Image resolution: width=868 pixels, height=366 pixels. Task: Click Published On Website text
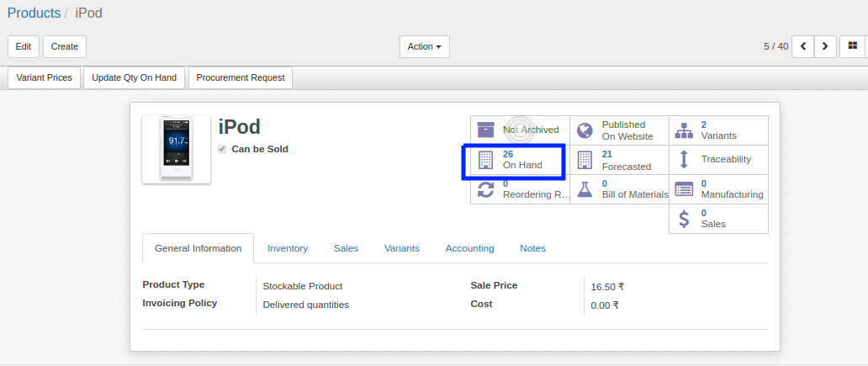pos(627,130)
